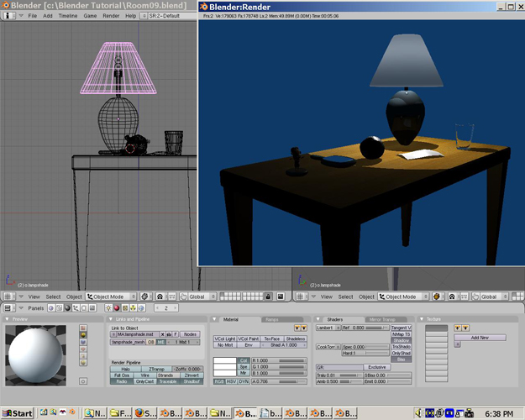Click the info icon in top header
Image resolution: width=525 pixels, height=420 pixels.
point(8,15)
